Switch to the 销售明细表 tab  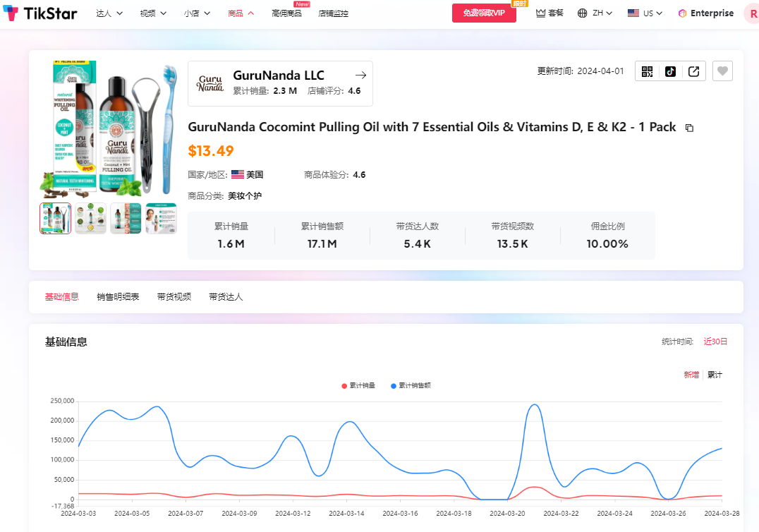pos(118,297)
